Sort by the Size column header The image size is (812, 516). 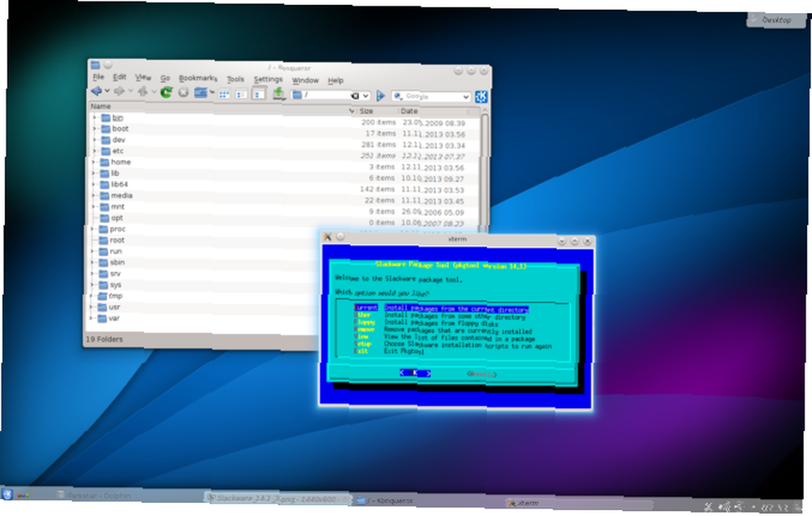pyautogui.click(x=378, y=111)
